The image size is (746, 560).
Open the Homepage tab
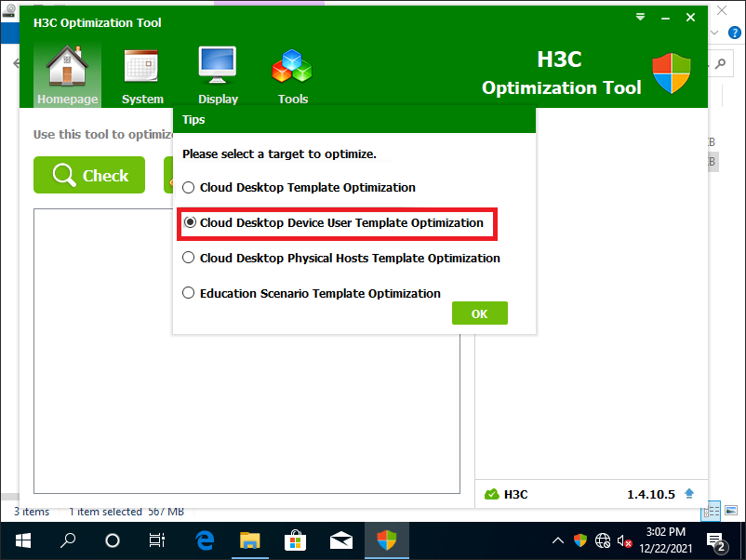pos(67,74)
